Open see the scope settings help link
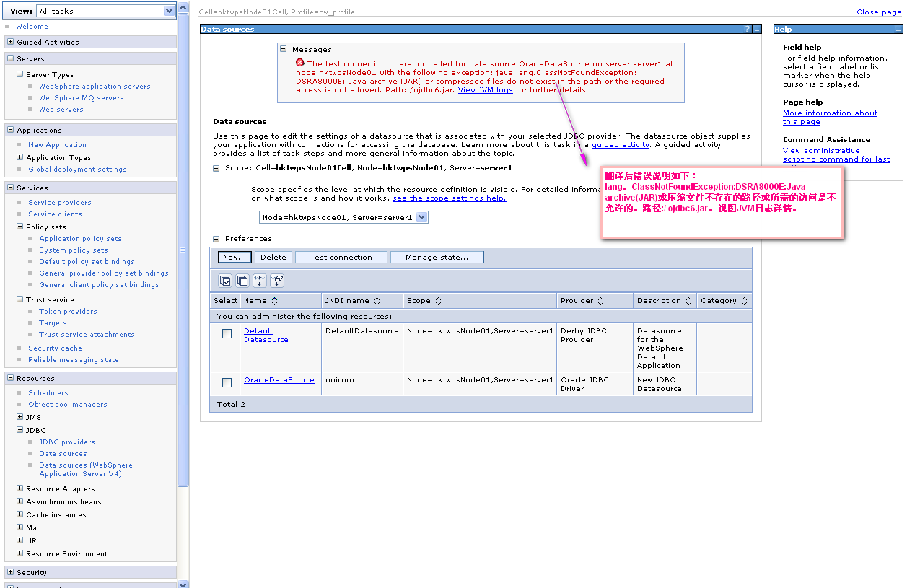This screenshot has height=588, width=920. [x=450, y=198]
